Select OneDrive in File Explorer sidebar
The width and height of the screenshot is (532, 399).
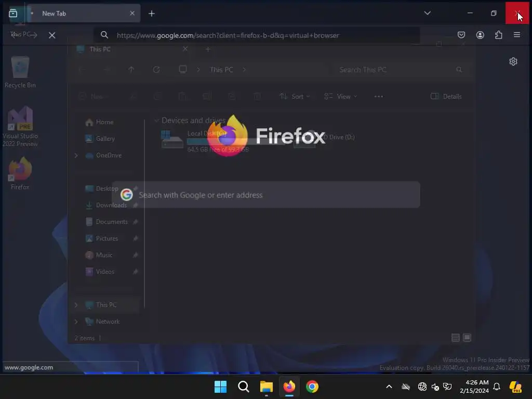tap(109, 155)
